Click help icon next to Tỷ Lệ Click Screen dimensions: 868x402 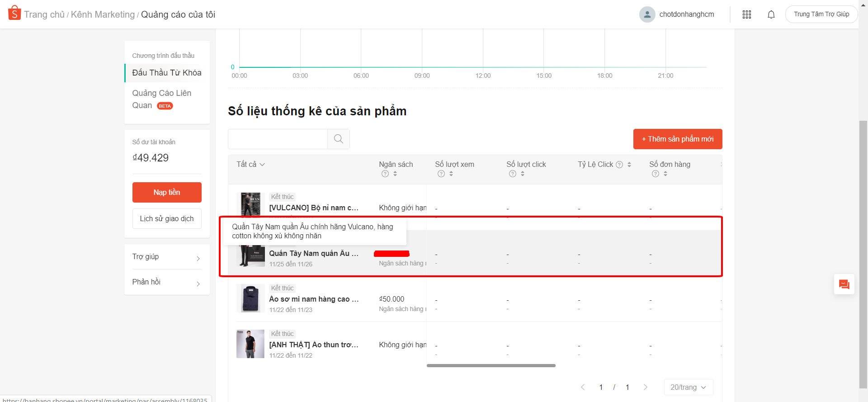pos(619,165)
